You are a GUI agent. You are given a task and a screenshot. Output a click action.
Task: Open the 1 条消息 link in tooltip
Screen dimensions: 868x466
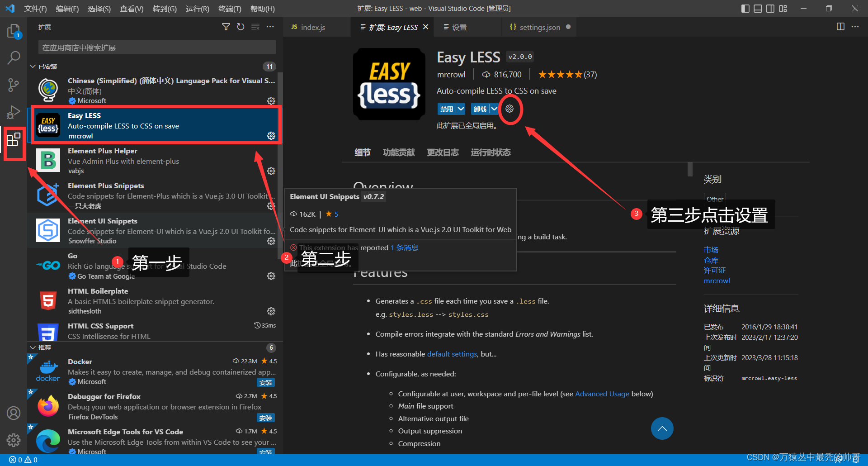404,247
